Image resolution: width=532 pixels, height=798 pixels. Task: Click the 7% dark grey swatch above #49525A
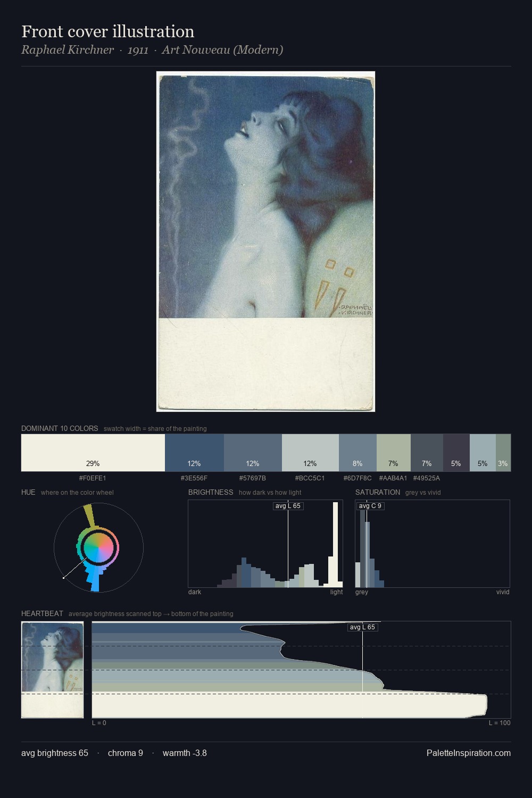[427, 453]
